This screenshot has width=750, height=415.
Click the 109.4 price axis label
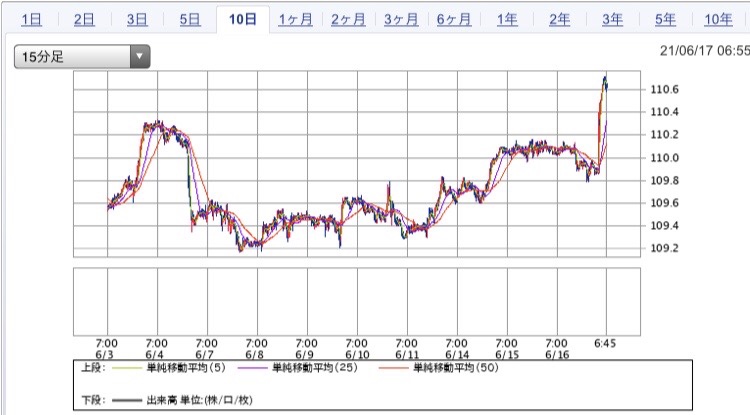point(664,225)
